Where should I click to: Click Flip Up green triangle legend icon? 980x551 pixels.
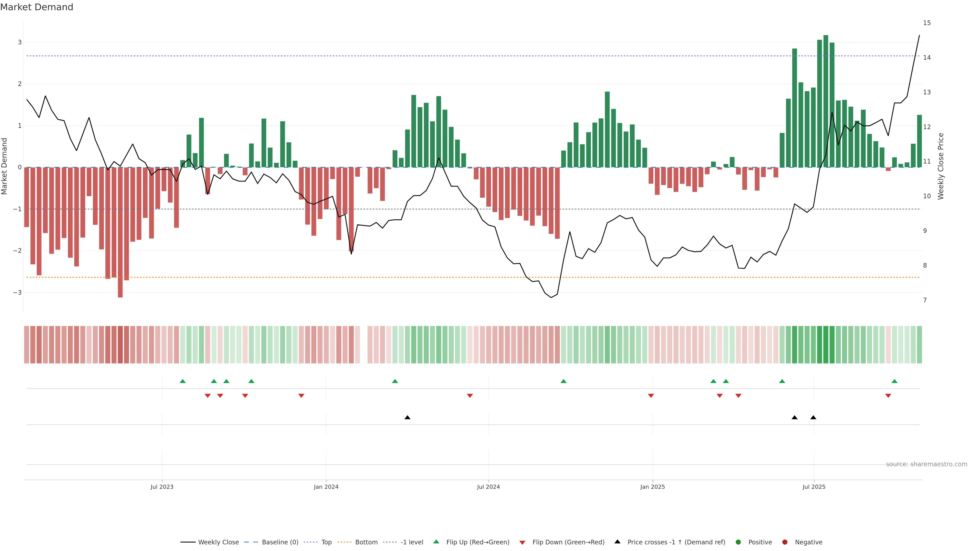(x=436, y=542)
